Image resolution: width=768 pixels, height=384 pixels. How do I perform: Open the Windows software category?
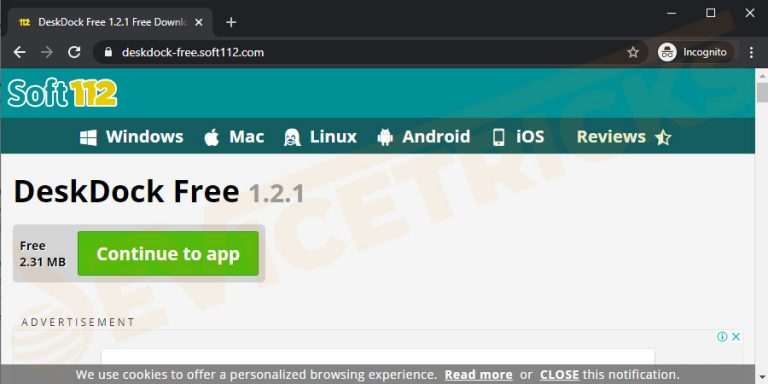(x=132, y=137)
